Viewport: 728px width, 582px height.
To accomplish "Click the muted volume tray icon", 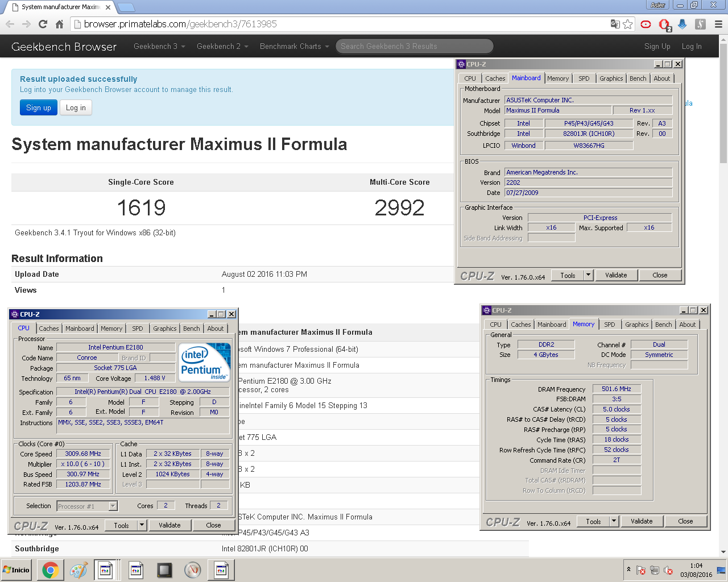I will pos(668,570).
